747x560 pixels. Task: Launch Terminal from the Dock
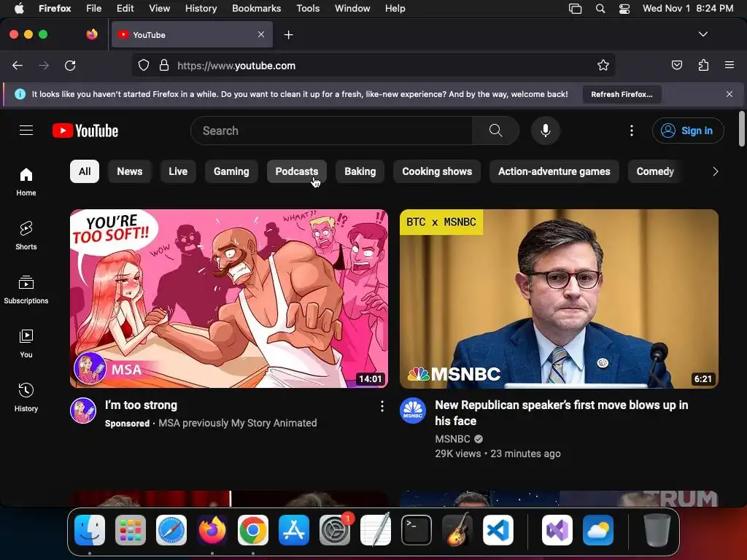pos(417,530)
